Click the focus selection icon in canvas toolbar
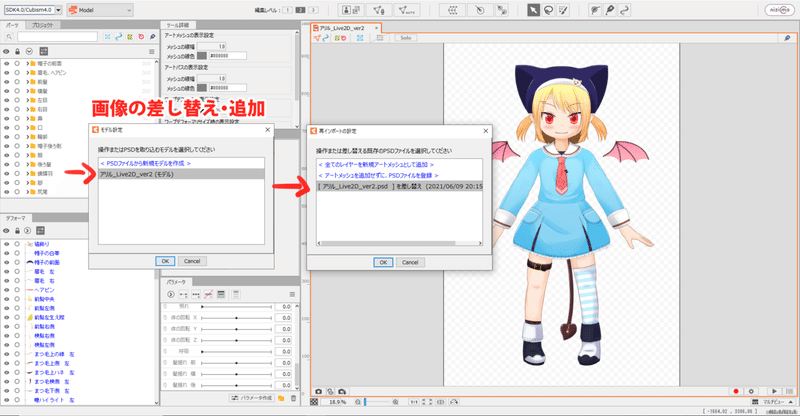 pyautogui.click(x=360, y=38)
